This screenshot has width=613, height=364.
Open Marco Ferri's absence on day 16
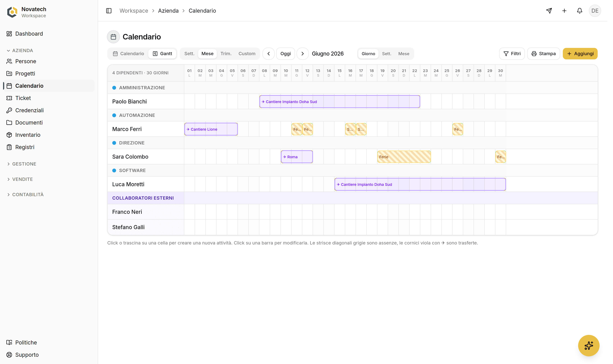coord(350,129)
